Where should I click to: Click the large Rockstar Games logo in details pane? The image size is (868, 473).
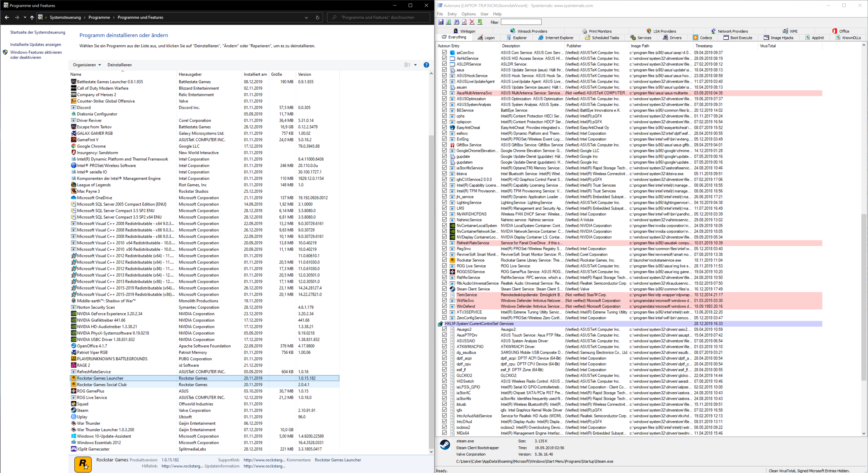[83, 464]
